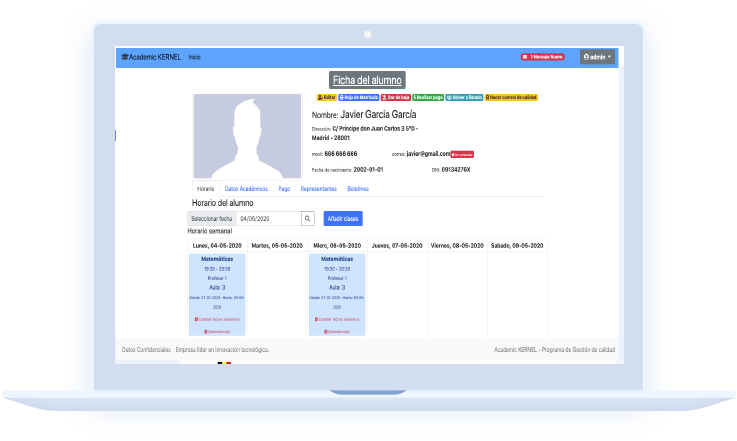Open the Hoja de Matrícula button
737x441 pixels.
click(x=358, y=97)
